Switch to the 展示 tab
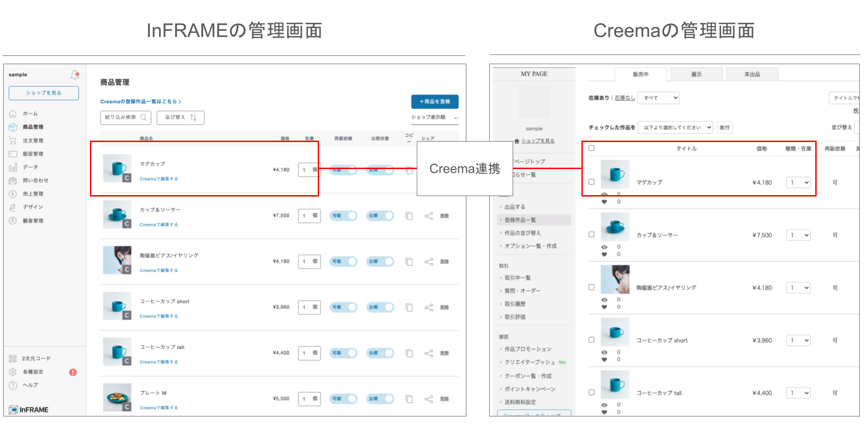 point(696,74)
